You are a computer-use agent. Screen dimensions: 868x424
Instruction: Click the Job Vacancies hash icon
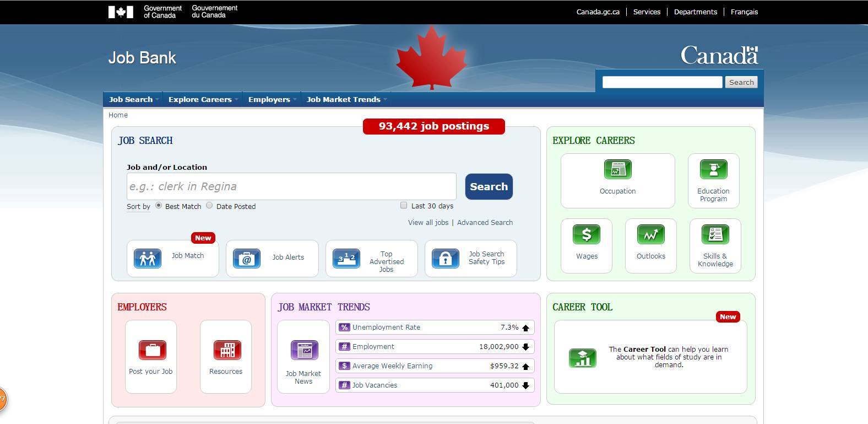(344, 385)
